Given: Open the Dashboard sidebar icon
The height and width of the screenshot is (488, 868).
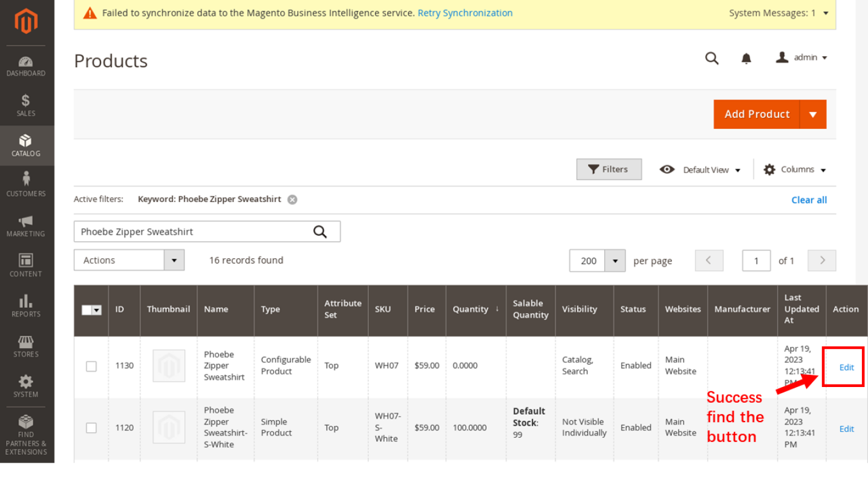Looking at the screenshot, I should tap(25, 66).
